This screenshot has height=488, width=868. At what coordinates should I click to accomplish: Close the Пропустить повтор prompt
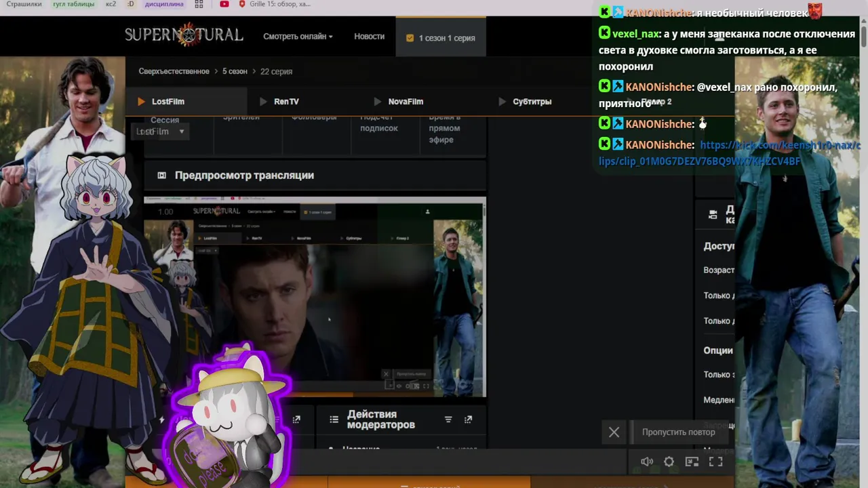pos(614,432)
